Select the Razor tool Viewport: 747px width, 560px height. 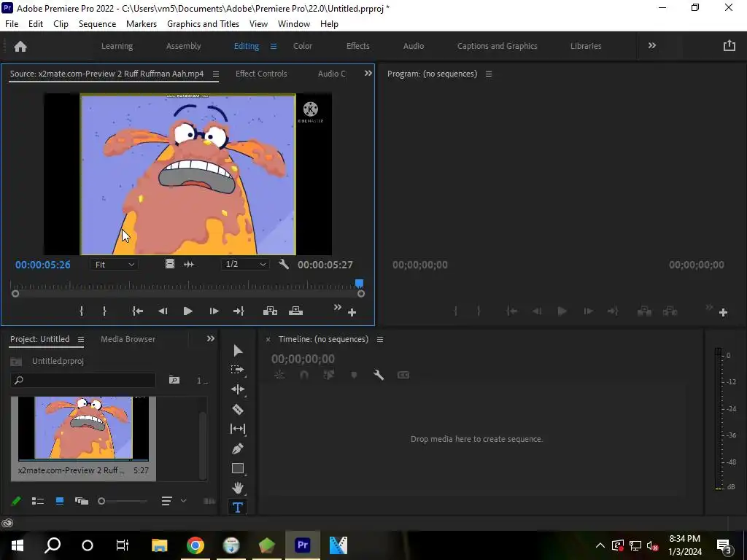[x=238, y=409]
